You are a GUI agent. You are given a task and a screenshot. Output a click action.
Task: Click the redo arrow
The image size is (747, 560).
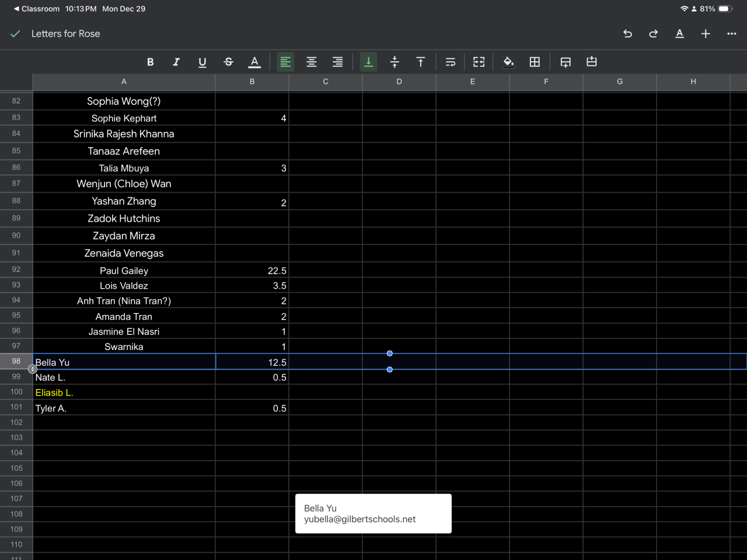pyautogui.click(x=654, y=34)
